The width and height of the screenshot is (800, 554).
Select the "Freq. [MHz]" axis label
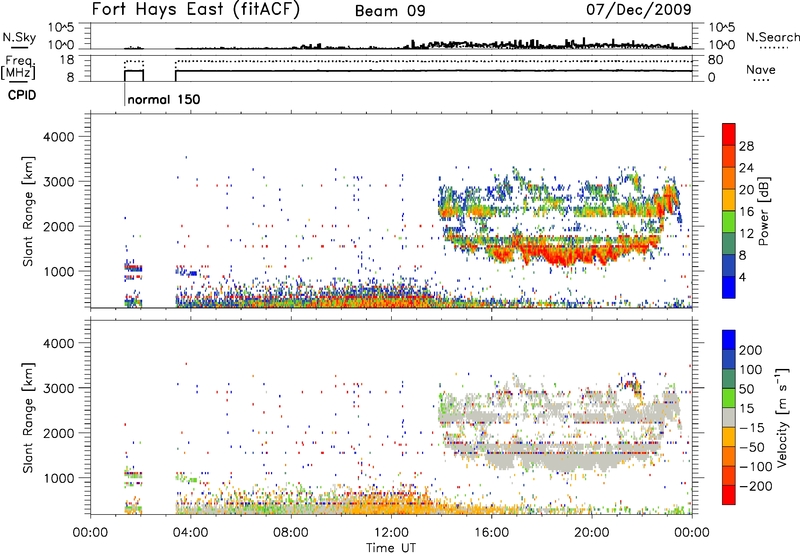click(x=18, y=68)
